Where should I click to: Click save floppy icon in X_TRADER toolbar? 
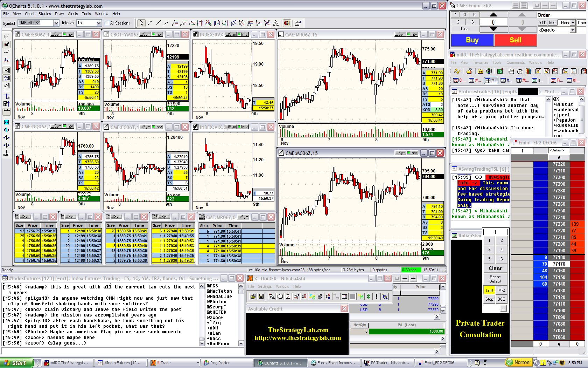pyautogui.click(x=261, y=297)
